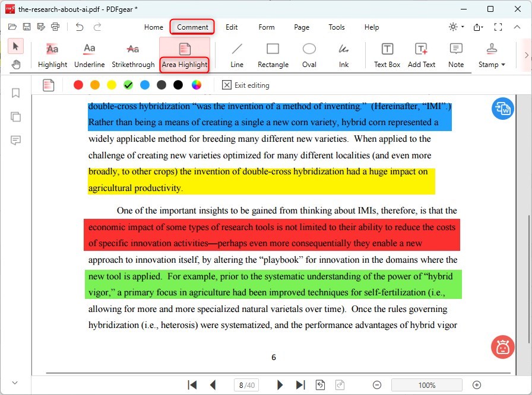Go to the Form tab
Screen dimensions: 532x395
267,27
